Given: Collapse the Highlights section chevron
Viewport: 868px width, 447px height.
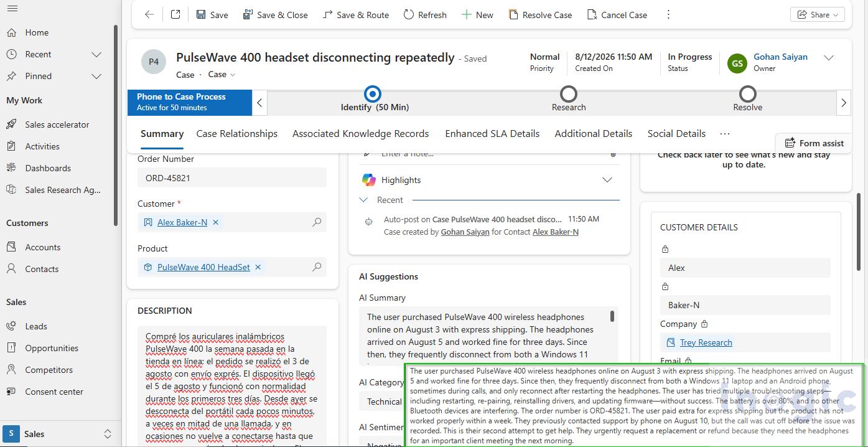Looking at the screenshot, I should pos(607,180).
